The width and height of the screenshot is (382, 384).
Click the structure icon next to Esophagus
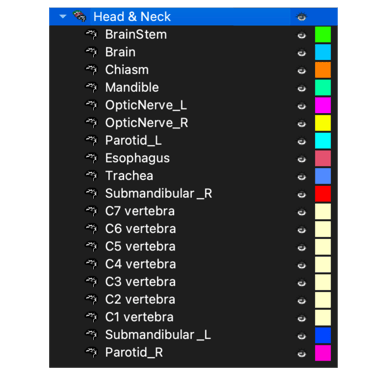pos(91,158)
